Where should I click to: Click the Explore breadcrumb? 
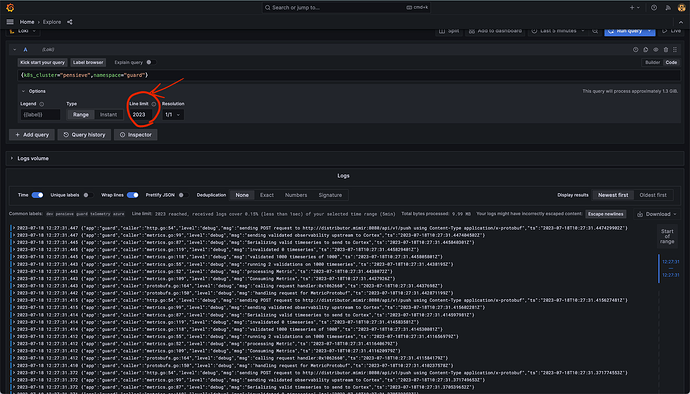pyautogui.click(x=52, y=22)
